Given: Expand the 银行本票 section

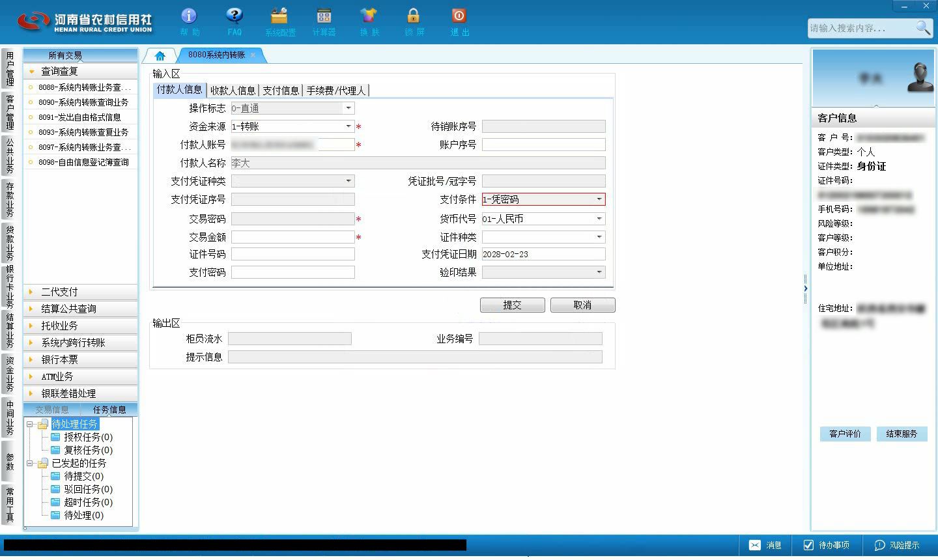Looking at the screenshot, I should (80, 359).
